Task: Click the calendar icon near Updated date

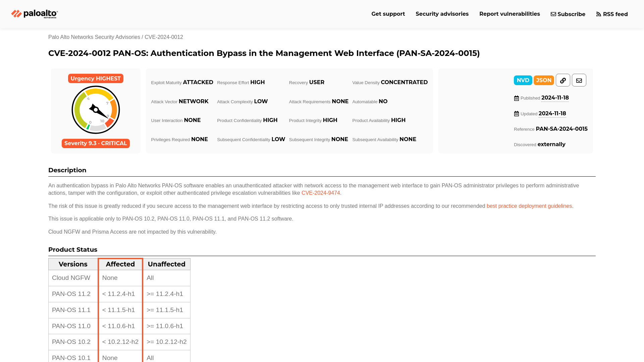Action: pos(516,114)
